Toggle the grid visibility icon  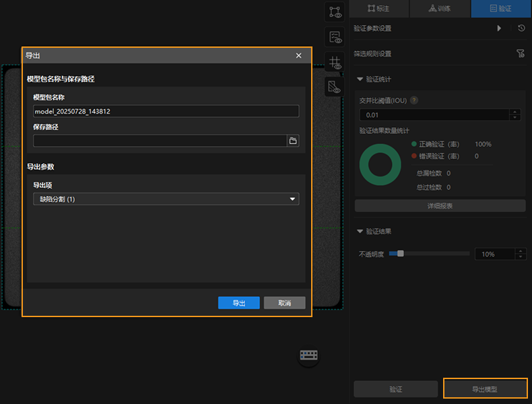tap(334, 63)
